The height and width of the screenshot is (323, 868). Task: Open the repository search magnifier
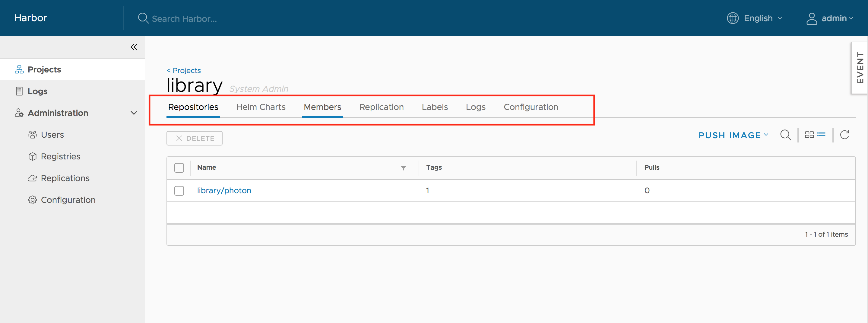[786, 135]
